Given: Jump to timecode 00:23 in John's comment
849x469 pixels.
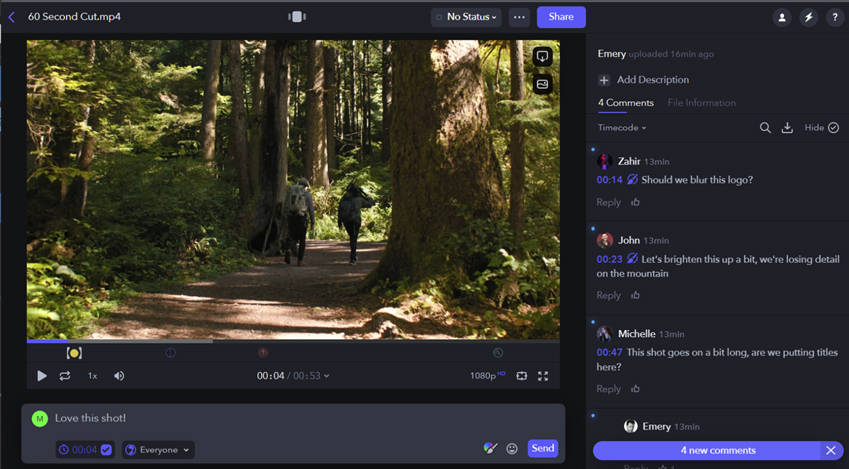Looking at the screenshot, I should click(x=609, y=259).
